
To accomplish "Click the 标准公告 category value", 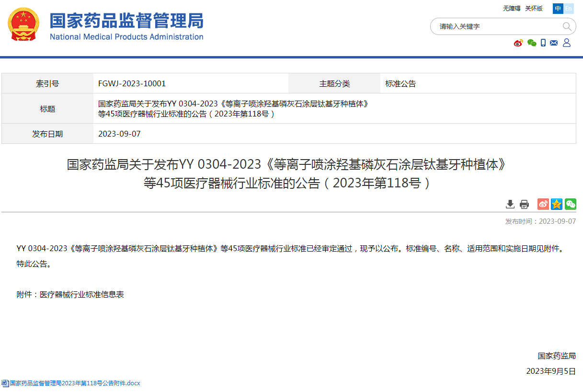I will coord(401,83).
